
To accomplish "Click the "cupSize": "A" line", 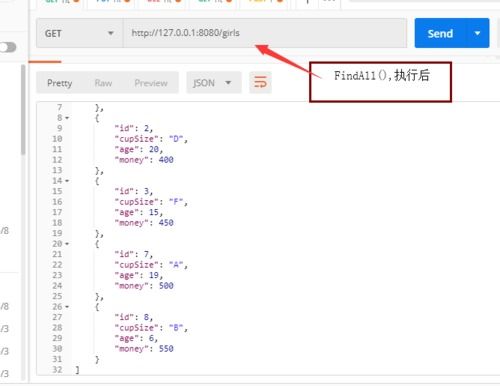I will pos(151,265).
